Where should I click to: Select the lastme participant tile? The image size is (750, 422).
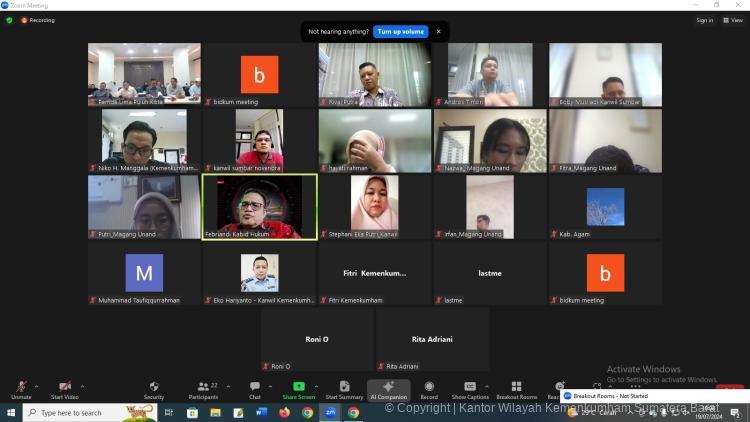click(490, 273)
